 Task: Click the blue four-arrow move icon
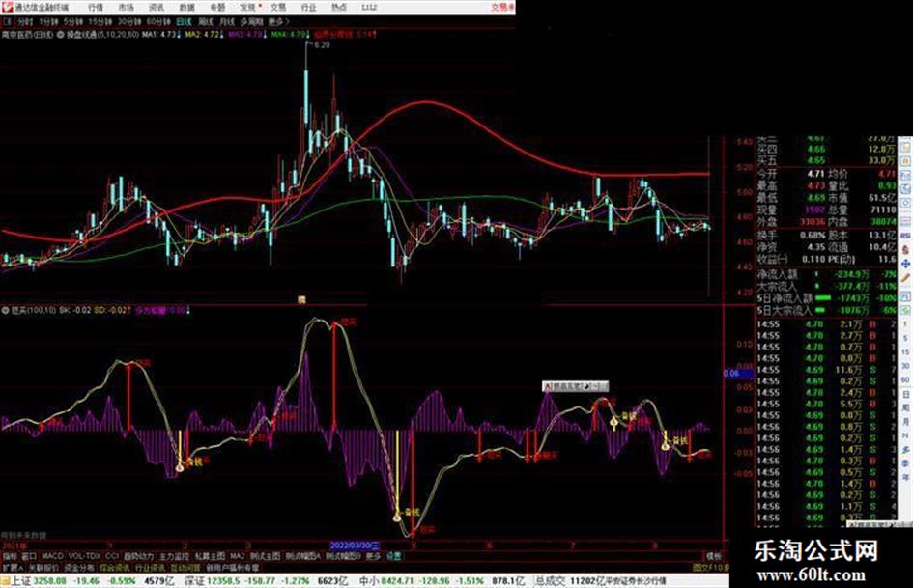pyautogui.click(x=906, y=264)
